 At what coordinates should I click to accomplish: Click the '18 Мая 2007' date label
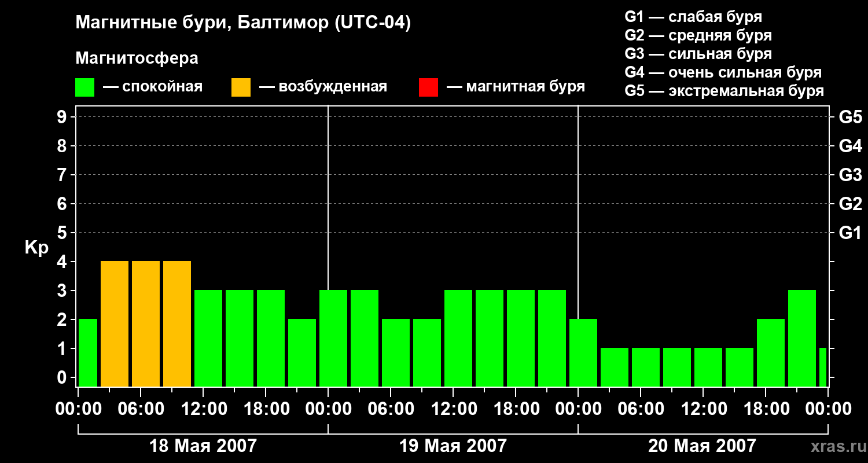[x=203, y=446]
